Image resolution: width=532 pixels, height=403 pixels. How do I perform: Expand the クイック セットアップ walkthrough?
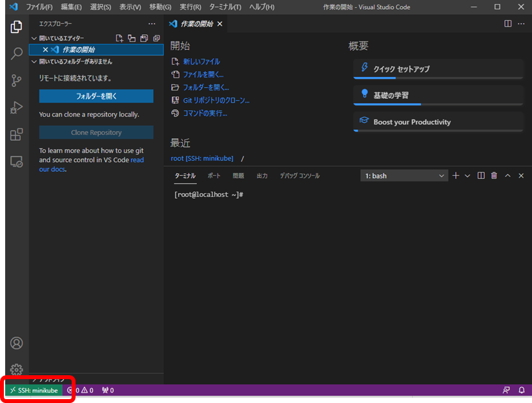pyautogui.click(x=438, y=69)
